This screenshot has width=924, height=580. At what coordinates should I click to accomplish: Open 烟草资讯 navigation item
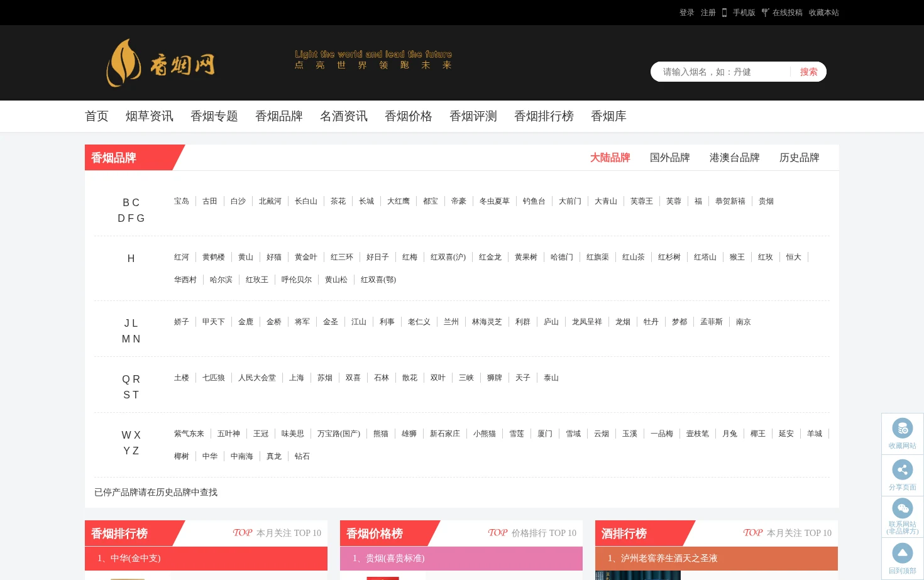(x=150, y=116)
